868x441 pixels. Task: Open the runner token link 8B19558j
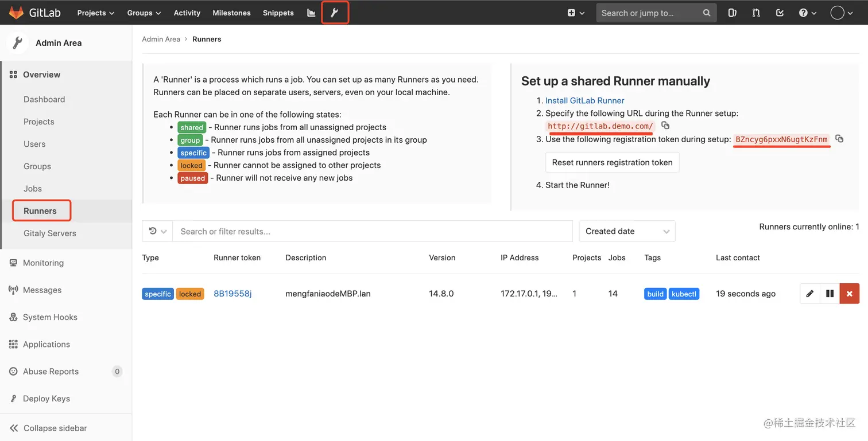[x=232, y=294]
